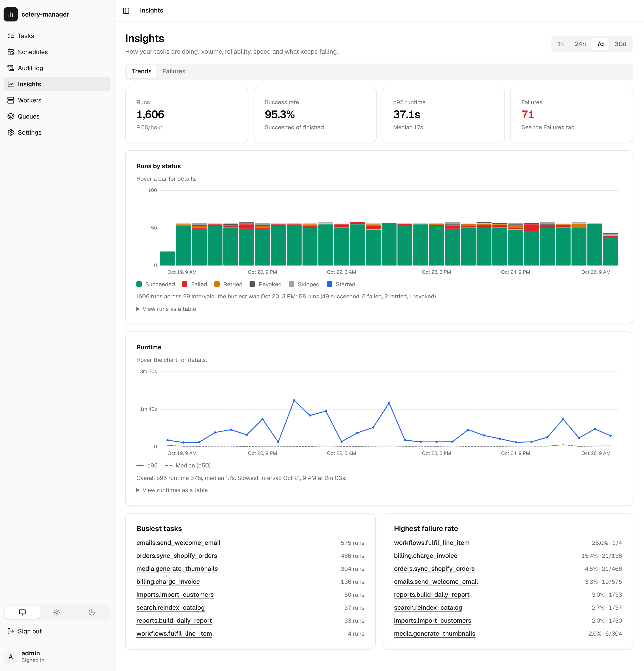Click the p95 line legend entry
644x671 pixels.
[147, 466]
